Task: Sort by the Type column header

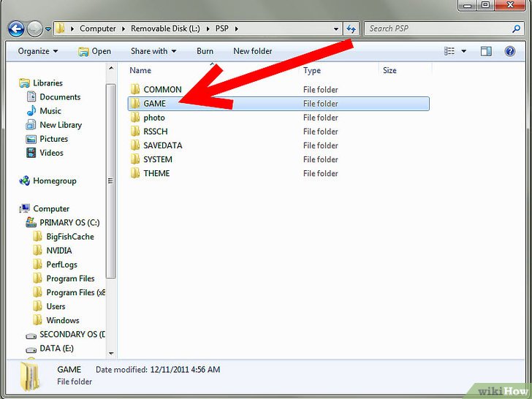Action: [x=312, y=70]
